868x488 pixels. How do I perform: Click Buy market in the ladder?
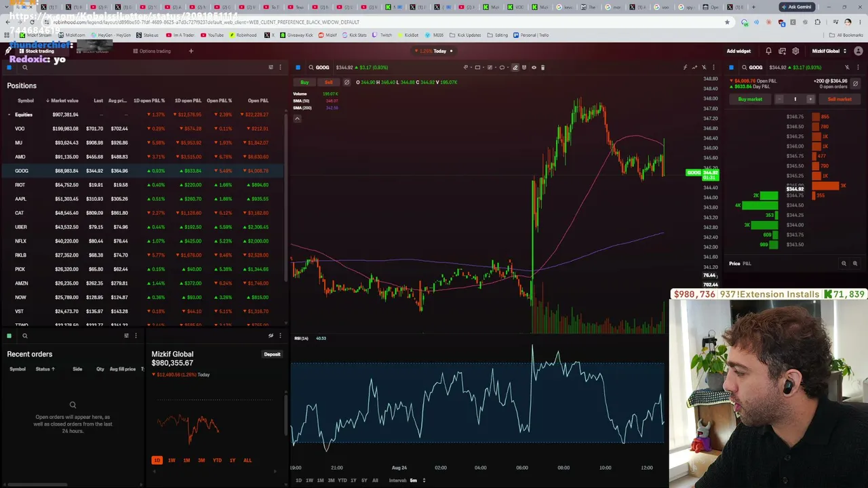pos(750,99)
